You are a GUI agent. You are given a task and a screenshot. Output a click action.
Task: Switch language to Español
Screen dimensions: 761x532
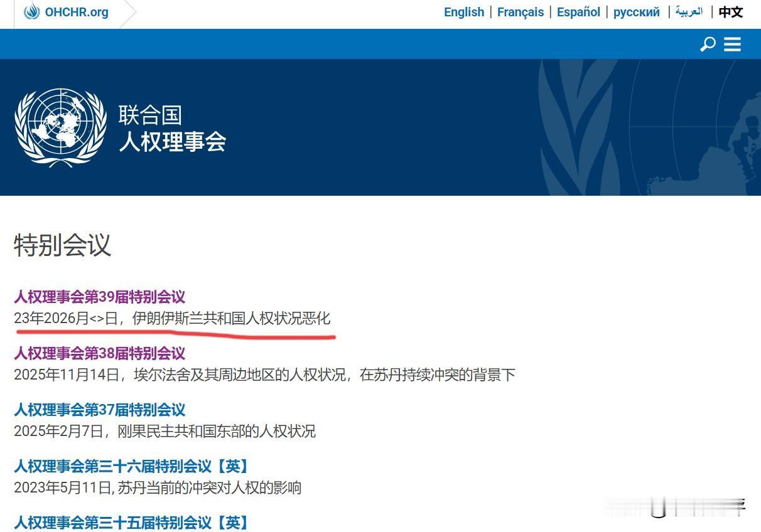pyautogui.click(x=578, y=12)
